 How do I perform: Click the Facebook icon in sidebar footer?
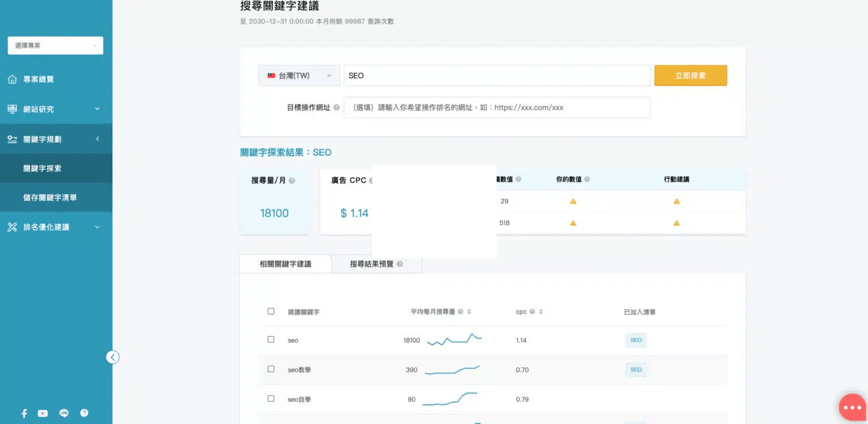pos(24,413)
